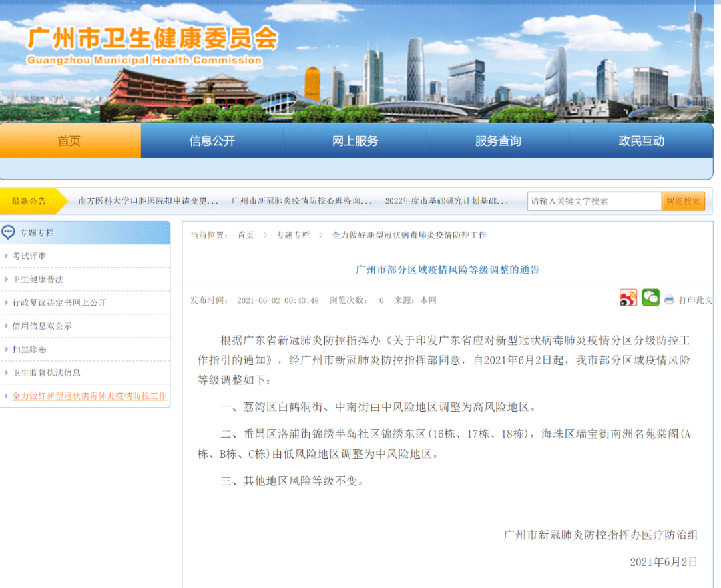The width and height of the screenshot is (721, 588).
Task: Open the 信息公开 navigation menu
Action: tap(212, 141)
